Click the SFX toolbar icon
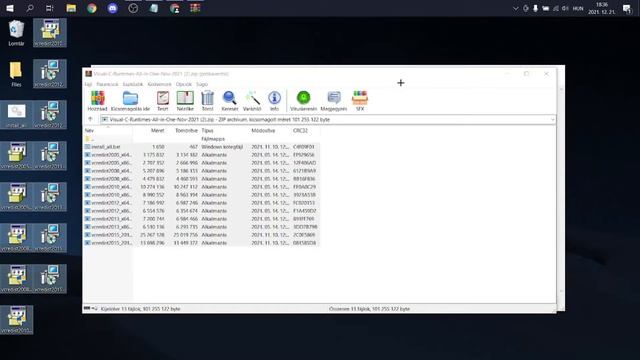This screenshot has width=640, height=360. point(360,101)
